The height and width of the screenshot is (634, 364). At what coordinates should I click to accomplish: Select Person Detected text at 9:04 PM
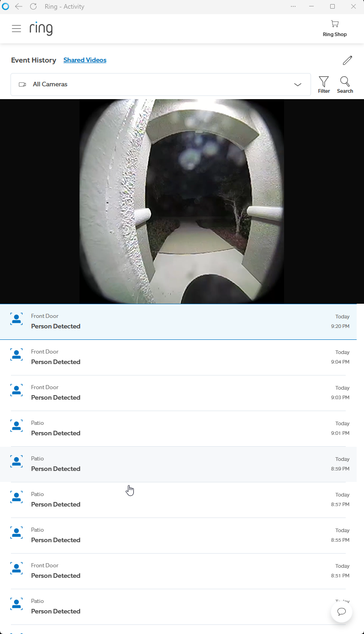tap(56, 362)
